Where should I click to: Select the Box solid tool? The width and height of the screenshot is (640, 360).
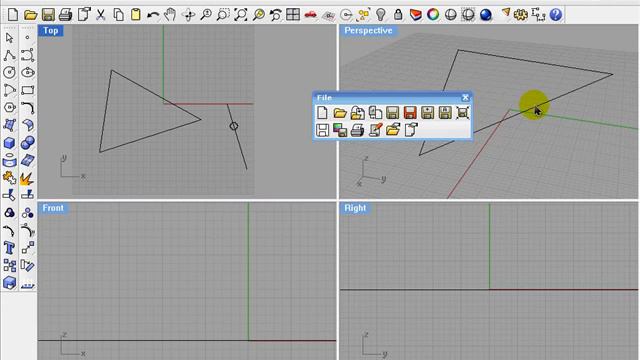click(9, 143)
